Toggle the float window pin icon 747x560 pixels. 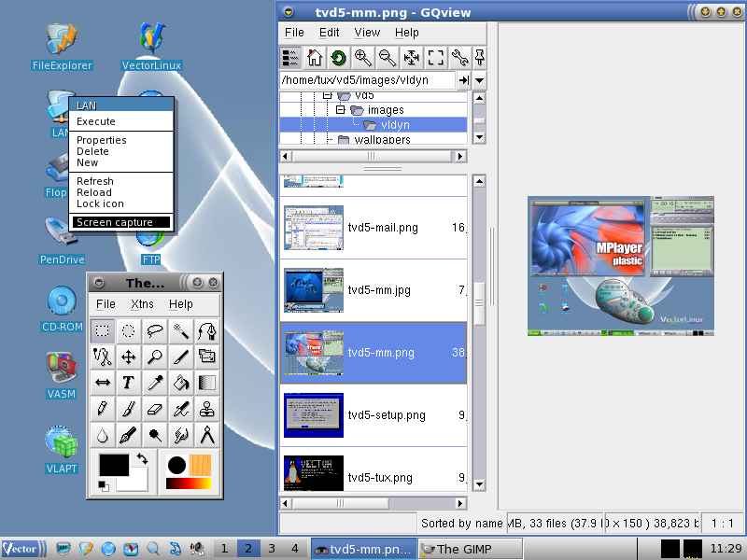(480, 58)
